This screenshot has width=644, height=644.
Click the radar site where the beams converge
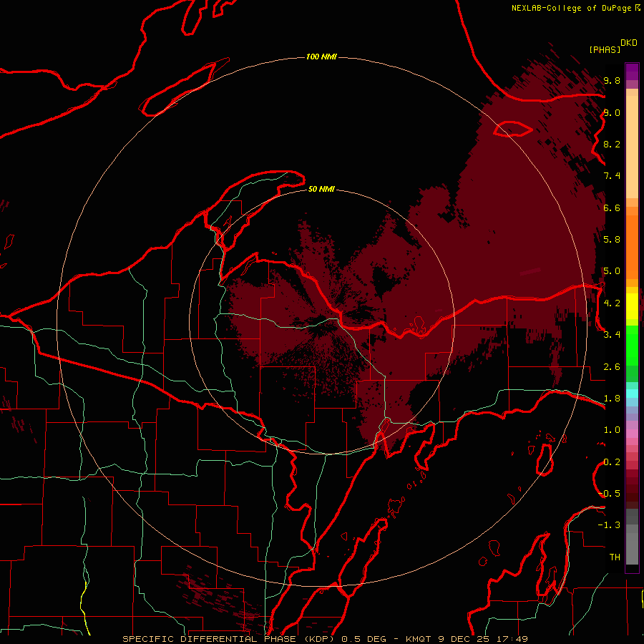[x=322, y=323]
